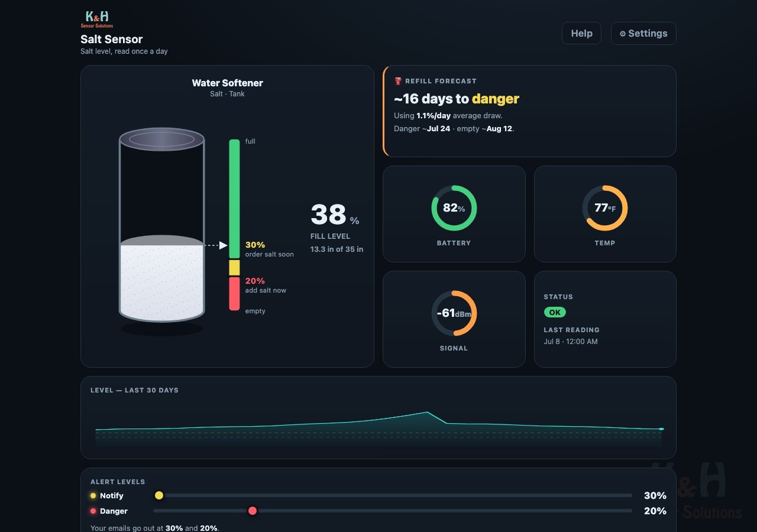The image size is (757, 532).
Task: Click the endpoint dot on level chart
Action: [661, 429]
